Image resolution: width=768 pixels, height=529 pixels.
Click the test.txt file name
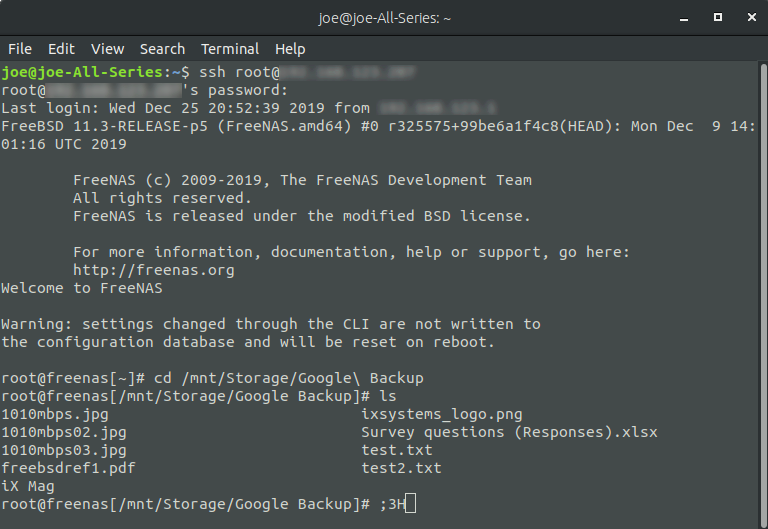coord(397,450)
